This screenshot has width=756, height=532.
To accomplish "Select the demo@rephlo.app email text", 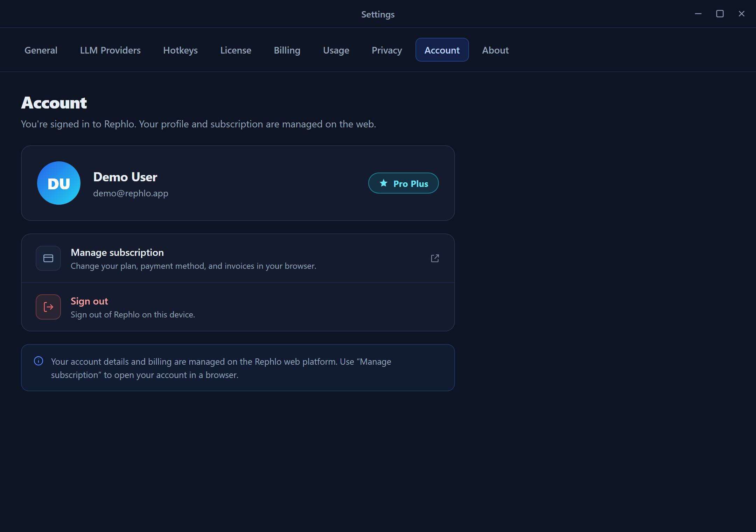I will point(131,193).
